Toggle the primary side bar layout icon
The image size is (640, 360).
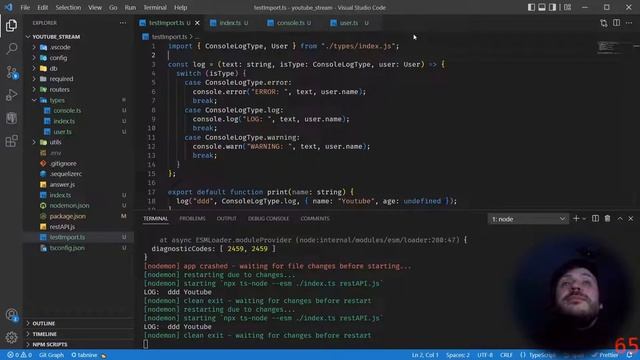pos(531,7)
